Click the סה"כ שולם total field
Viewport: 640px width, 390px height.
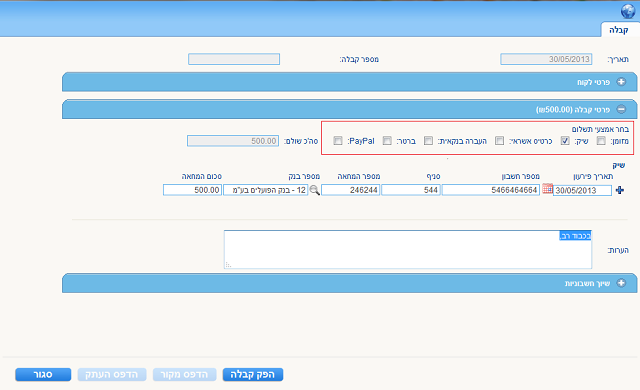click(x=233, y=141)
